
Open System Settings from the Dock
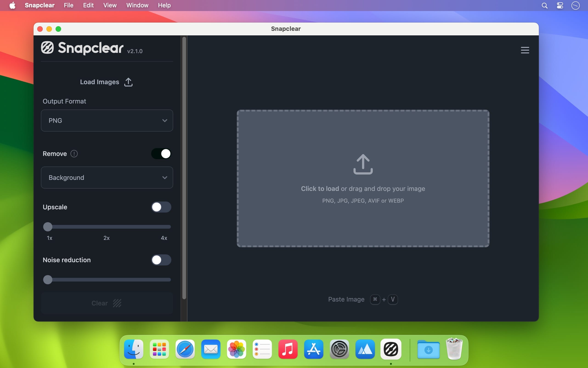point(339,349)
